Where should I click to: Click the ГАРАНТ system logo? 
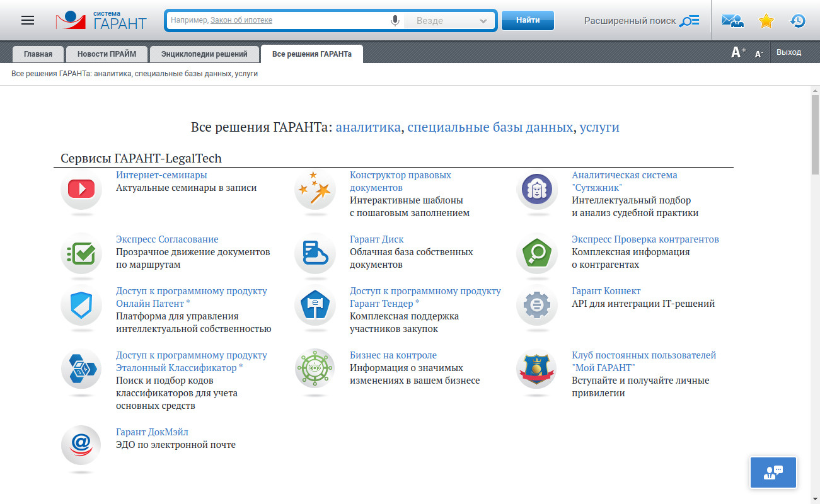point(101,20)
